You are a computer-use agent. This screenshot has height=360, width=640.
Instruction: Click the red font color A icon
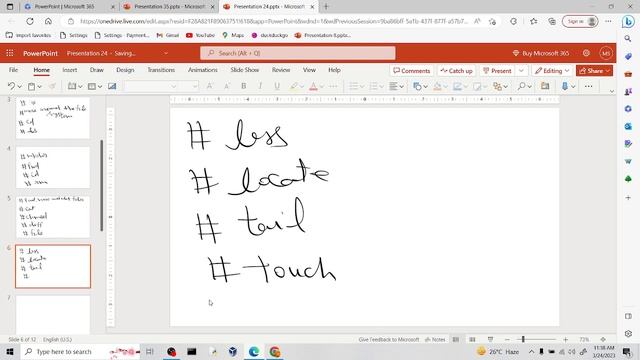313,86
